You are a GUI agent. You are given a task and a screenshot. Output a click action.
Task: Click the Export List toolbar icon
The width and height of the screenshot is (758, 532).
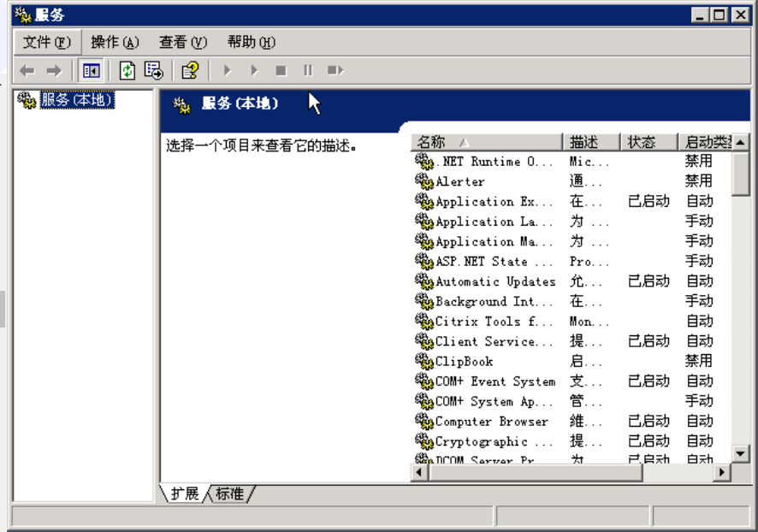tap(154, 71)
